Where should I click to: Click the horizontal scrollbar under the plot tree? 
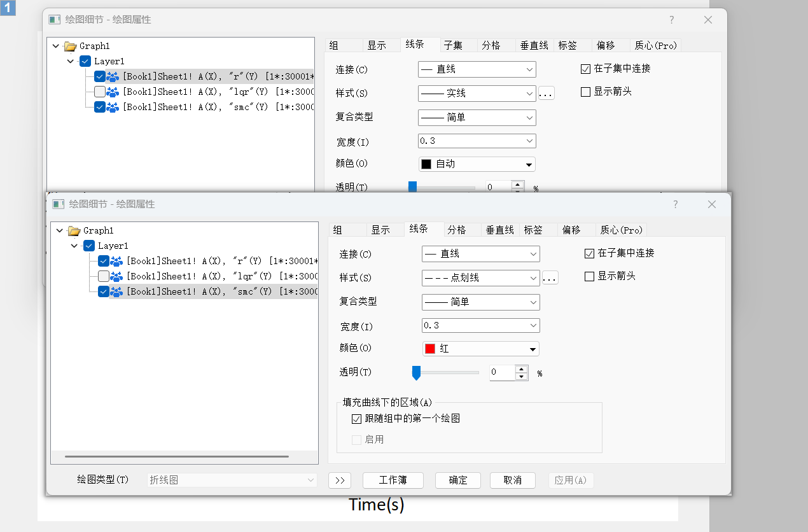tap(176, 456)
